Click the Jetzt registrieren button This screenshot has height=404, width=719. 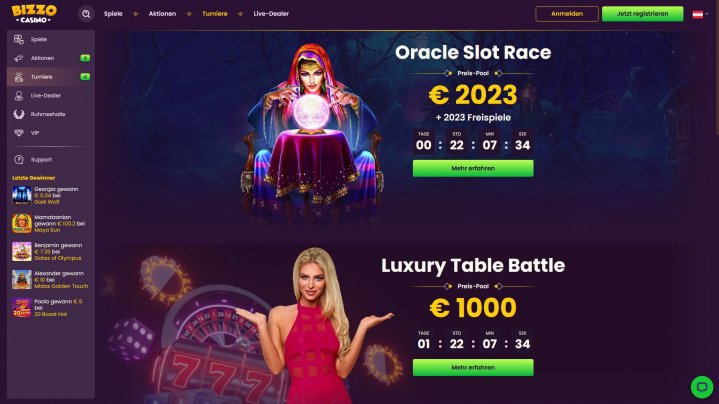[642, 14]
